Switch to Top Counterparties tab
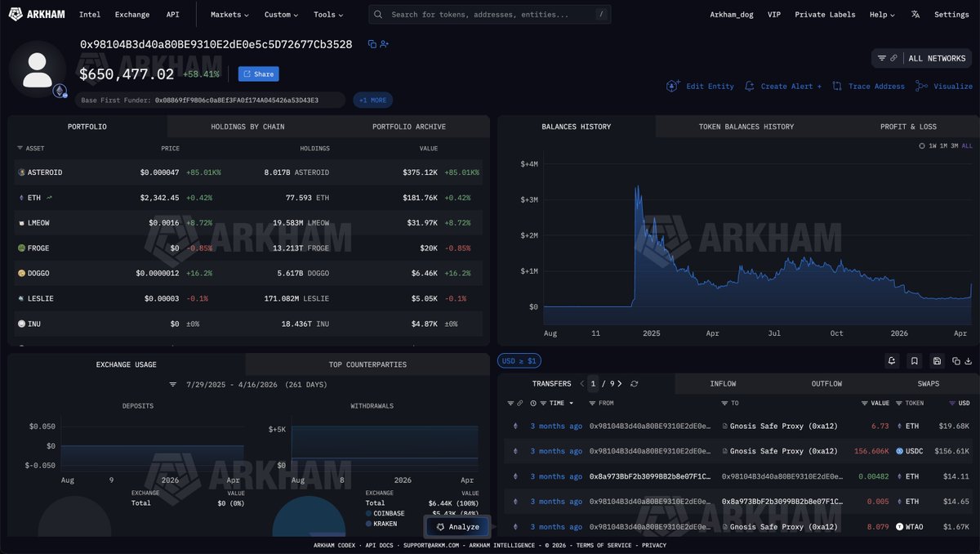 (367, 364)
